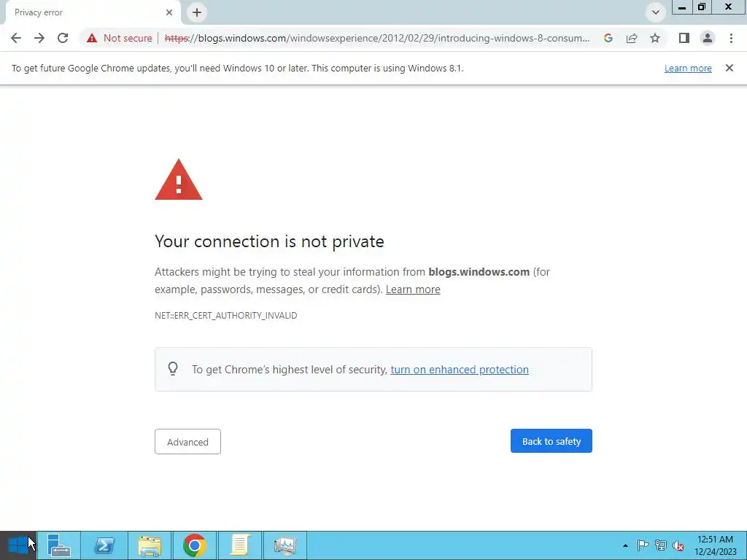Click the network tray icon

click(x=661, y=545)
